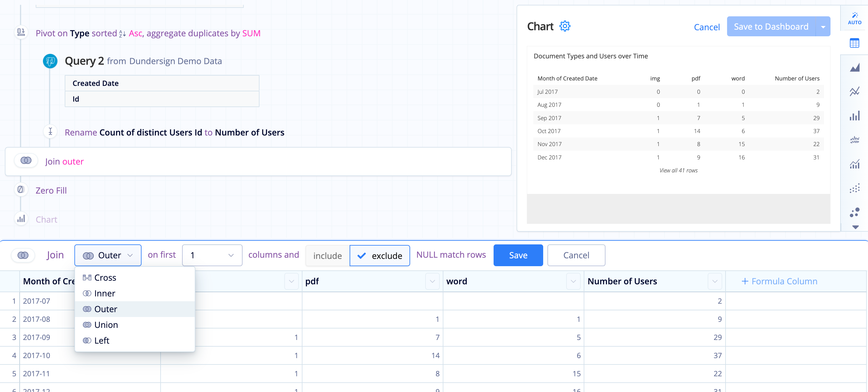Click View all 41 rows link
This screenshot has width=868, height=392.
coord(678,170)
